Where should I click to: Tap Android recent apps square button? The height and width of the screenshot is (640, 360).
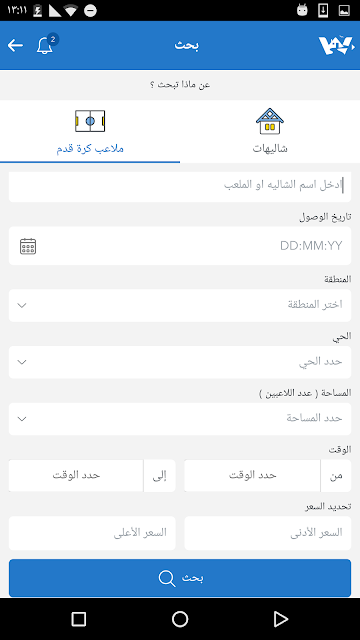click(79, 619)
